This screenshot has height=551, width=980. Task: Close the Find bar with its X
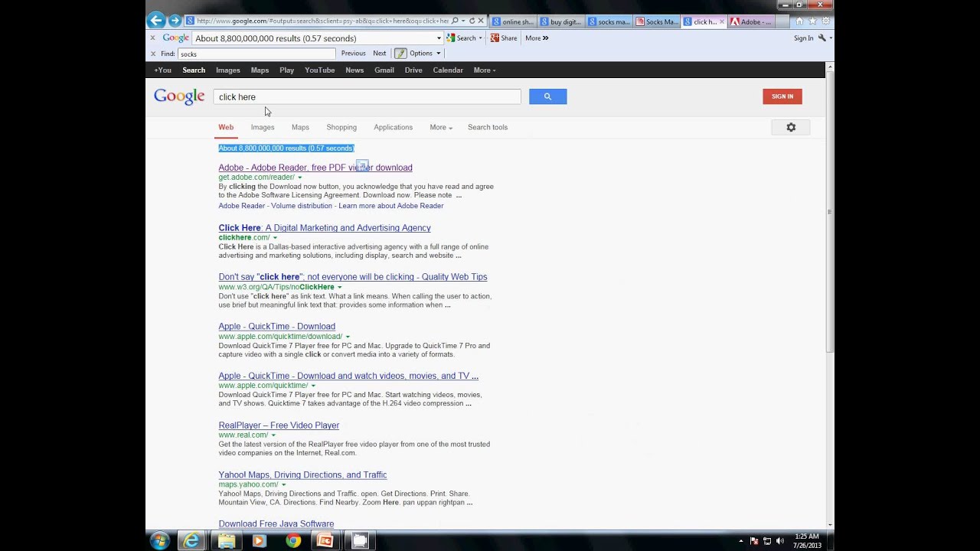click(x=152, y=54)
